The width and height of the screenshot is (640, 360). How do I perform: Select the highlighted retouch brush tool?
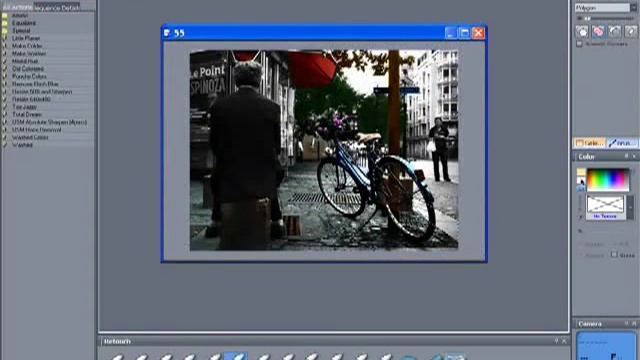(x=236, y=356)
